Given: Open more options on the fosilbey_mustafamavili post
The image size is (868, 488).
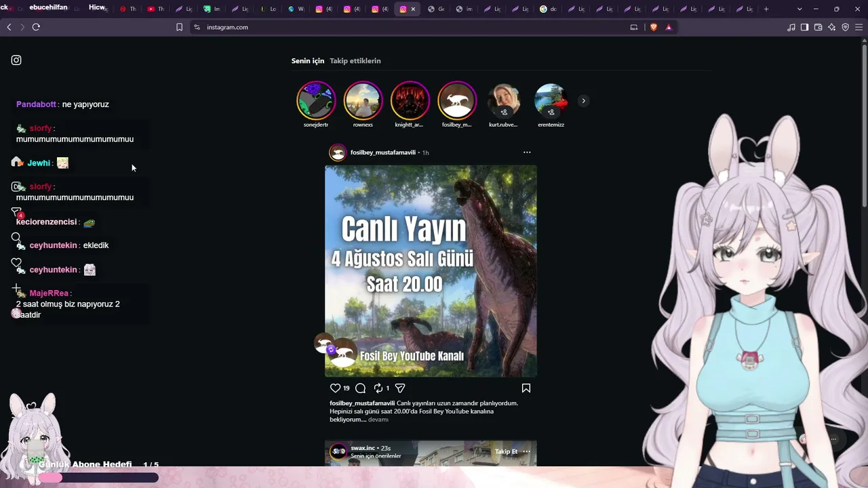Looking at the screenshot, I should [527, 152].
